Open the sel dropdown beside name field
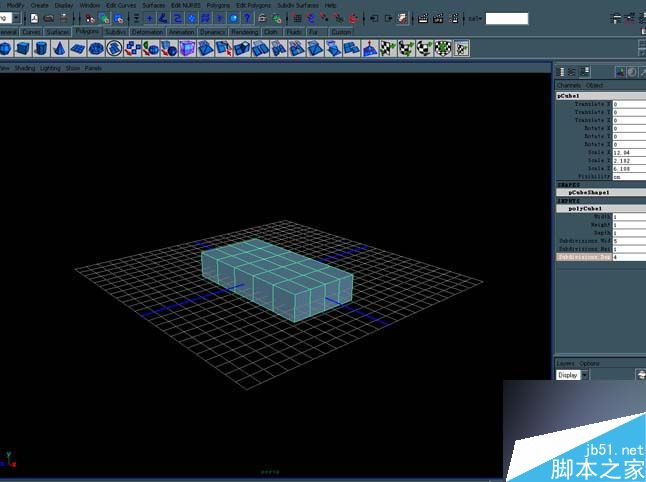646x482 pixels. (475, 19)
